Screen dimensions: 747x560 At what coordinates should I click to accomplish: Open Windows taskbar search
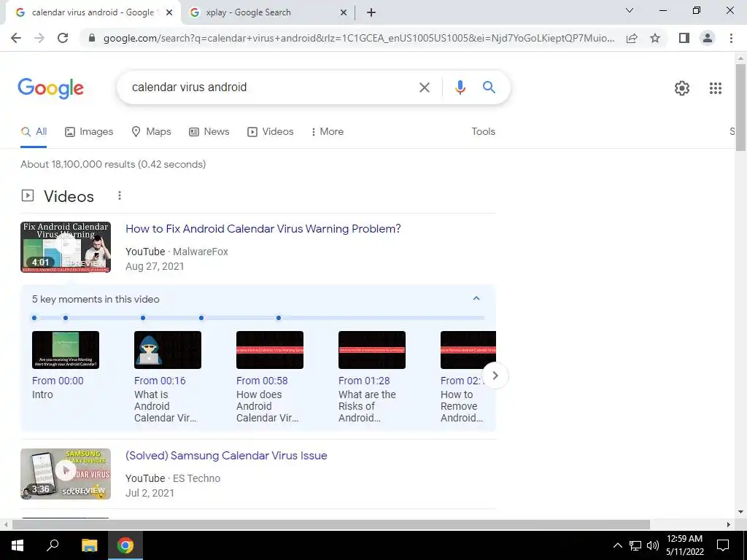tap(53, 545)
